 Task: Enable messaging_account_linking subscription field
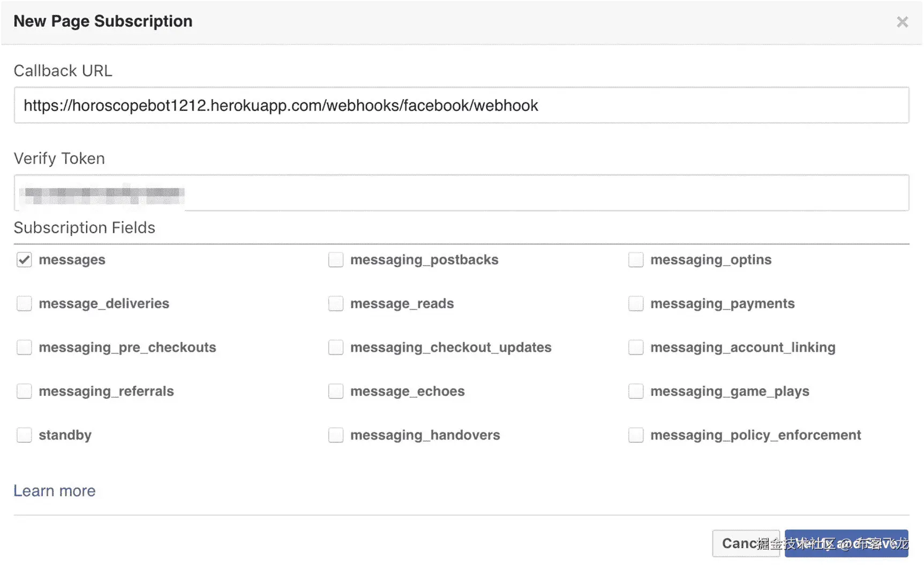[x=636, y=348]
